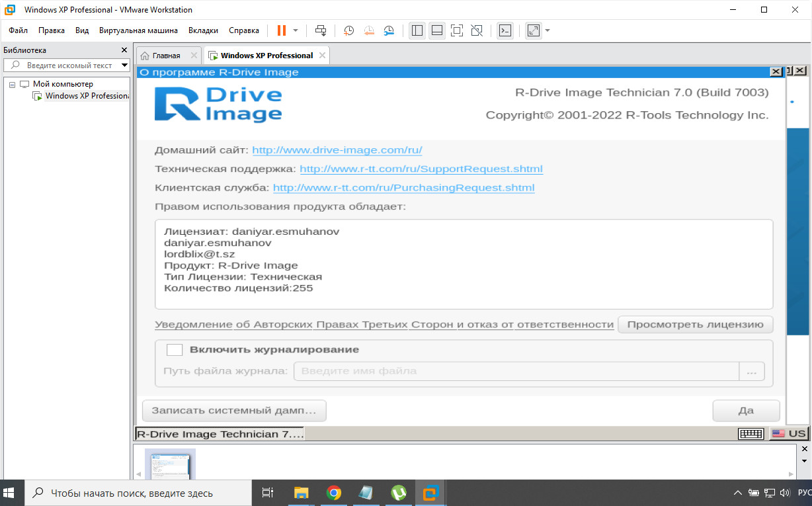Switch the US keyboard layout indicator

click(x=789, y=433)
